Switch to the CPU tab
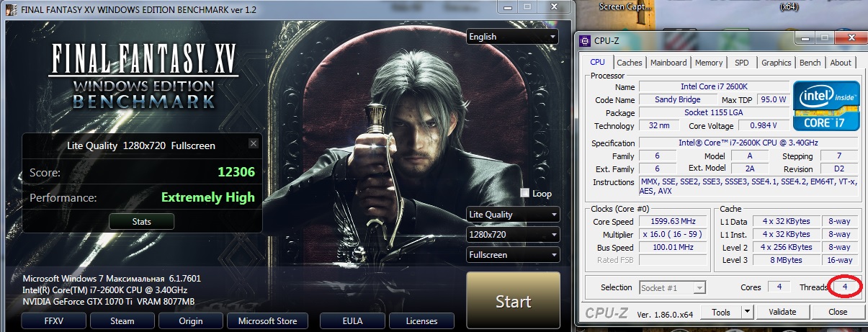 pos(597,63)
